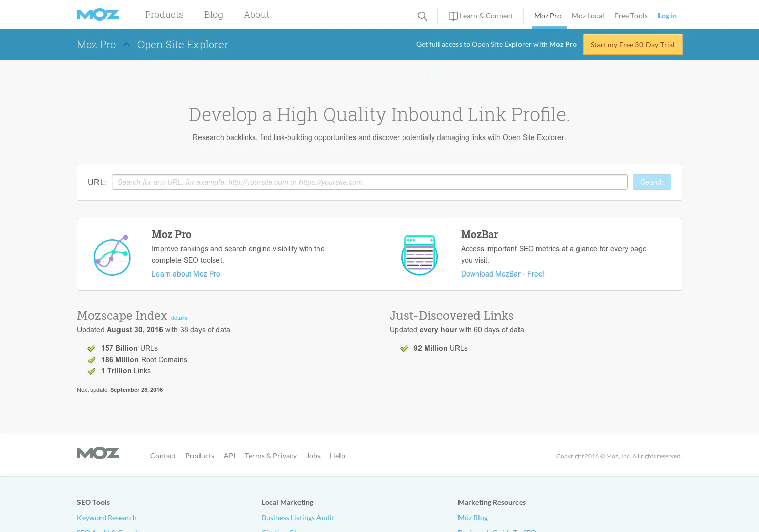759x532 pixels.
Task: Click the API footer link
Action: point(229,456)
